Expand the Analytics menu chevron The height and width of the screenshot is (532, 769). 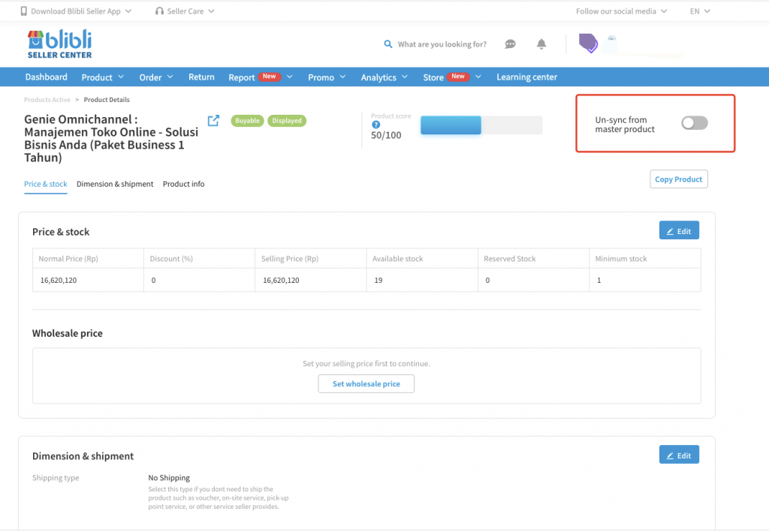click(x=405, y=77)
